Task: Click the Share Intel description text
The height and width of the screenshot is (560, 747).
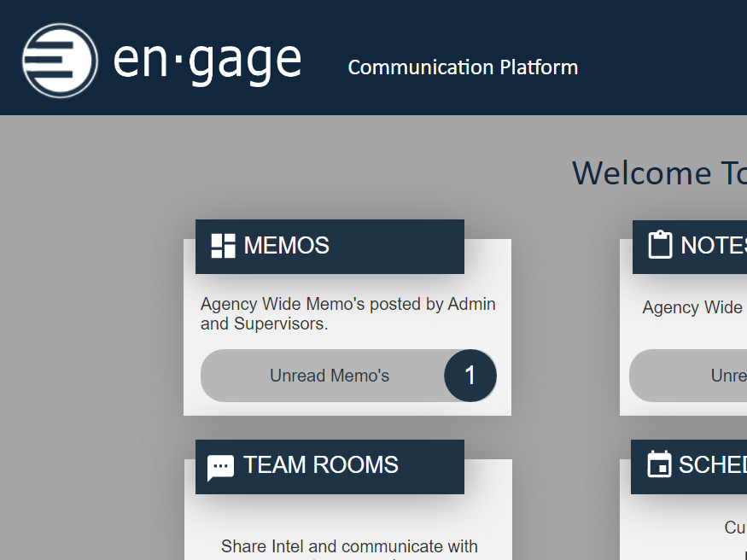Action: pos(349,546)
